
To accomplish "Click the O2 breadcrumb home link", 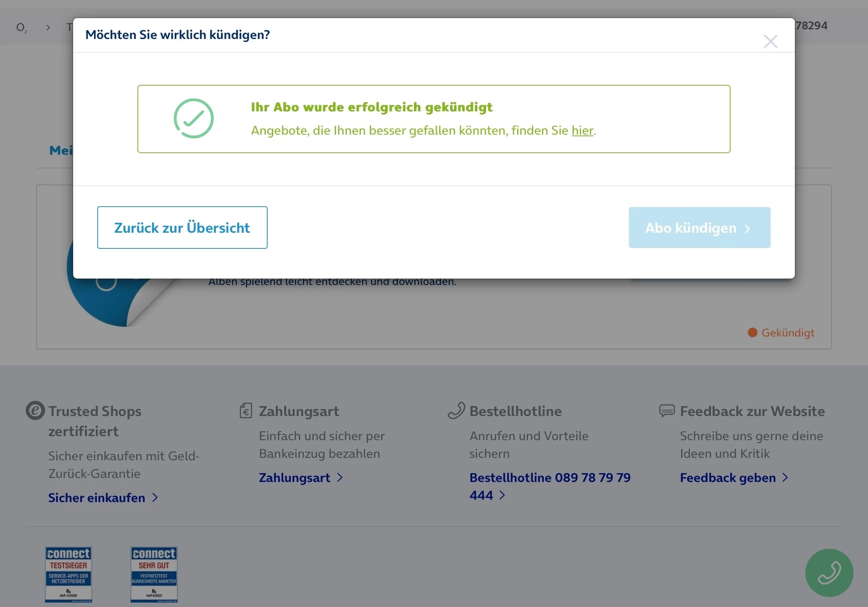I will [21, 27].
